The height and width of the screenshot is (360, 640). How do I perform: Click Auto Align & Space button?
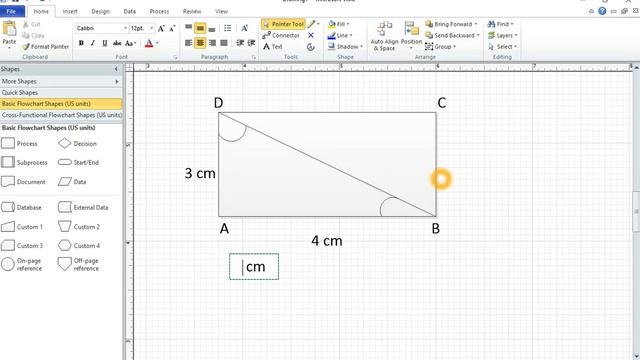(x=384, y=36)
